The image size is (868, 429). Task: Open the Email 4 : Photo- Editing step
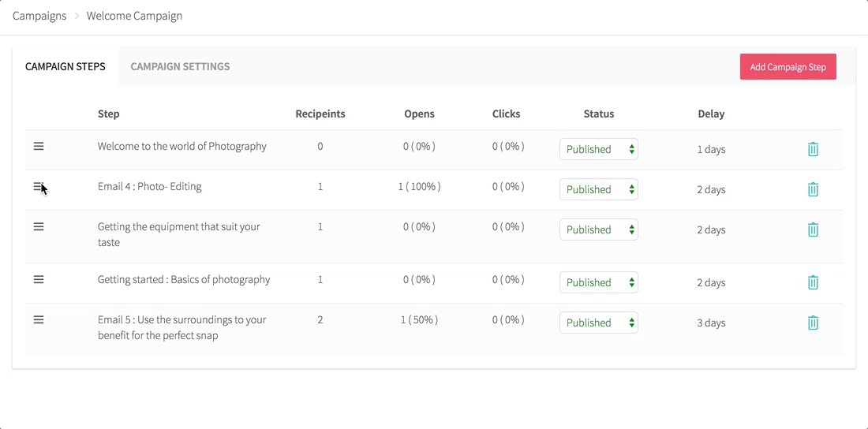point(150,187)
